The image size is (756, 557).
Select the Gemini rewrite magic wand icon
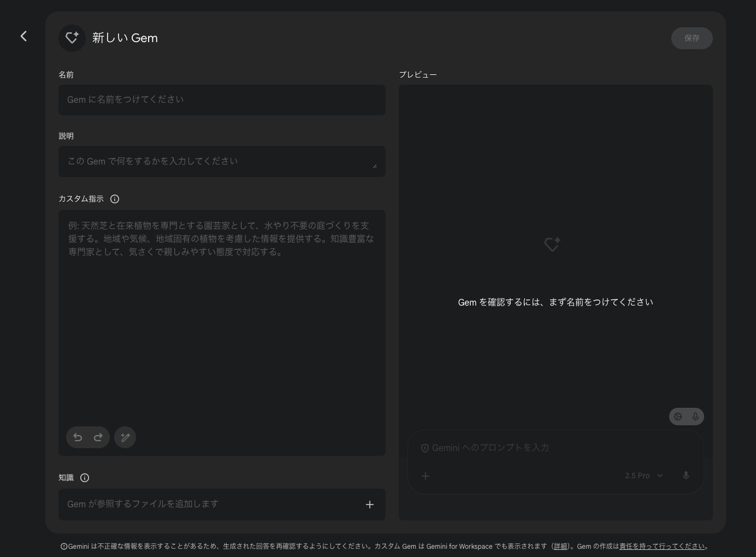pos(125,437)
